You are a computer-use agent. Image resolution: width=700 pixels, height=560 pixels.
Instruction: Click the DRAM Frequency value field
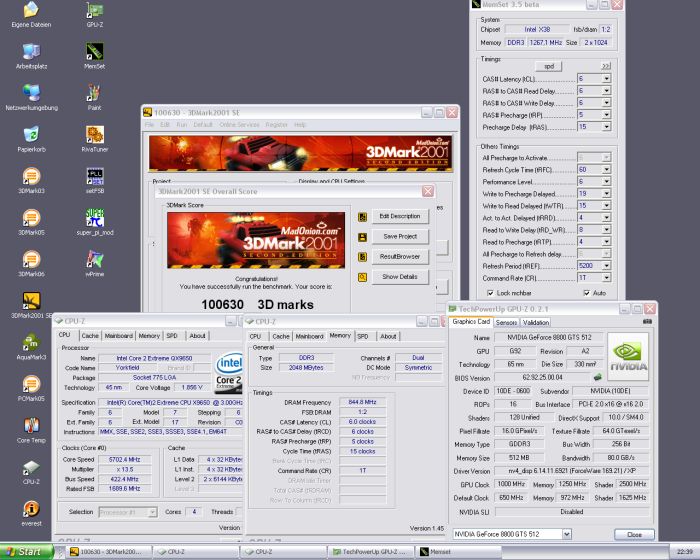pos(362,402)
